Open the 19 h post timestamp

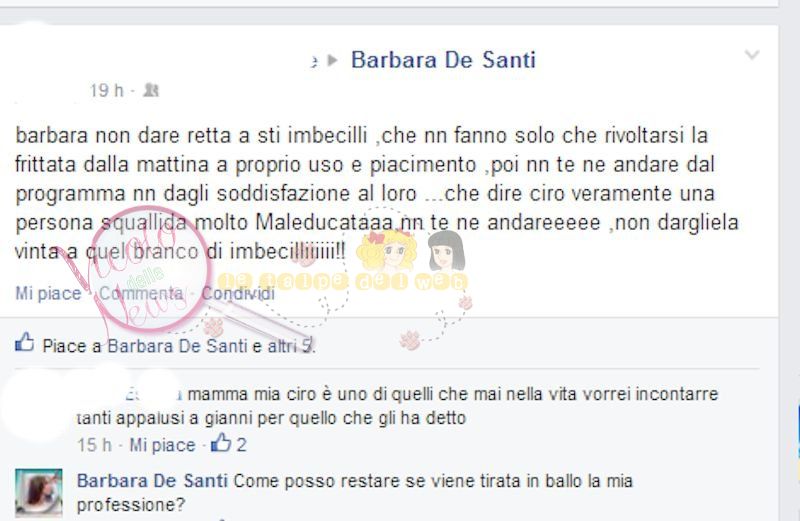tap(107, 90)
